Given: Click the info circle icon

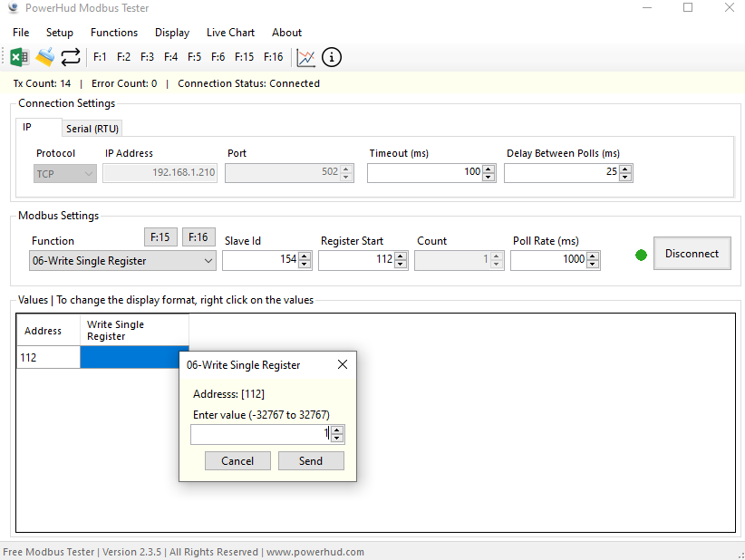Looking at the screenshot, I should click(332, 57).
